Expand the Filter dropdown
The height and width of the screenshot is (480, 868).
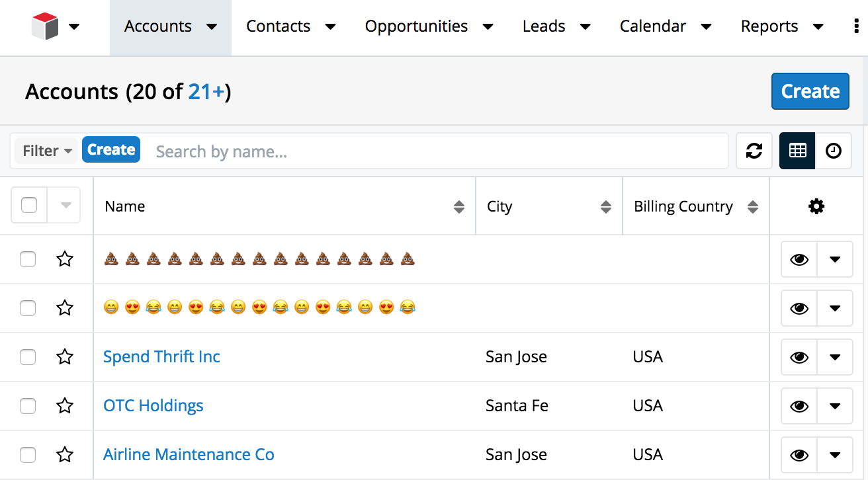pyautogui.click(x=47, y=151)
